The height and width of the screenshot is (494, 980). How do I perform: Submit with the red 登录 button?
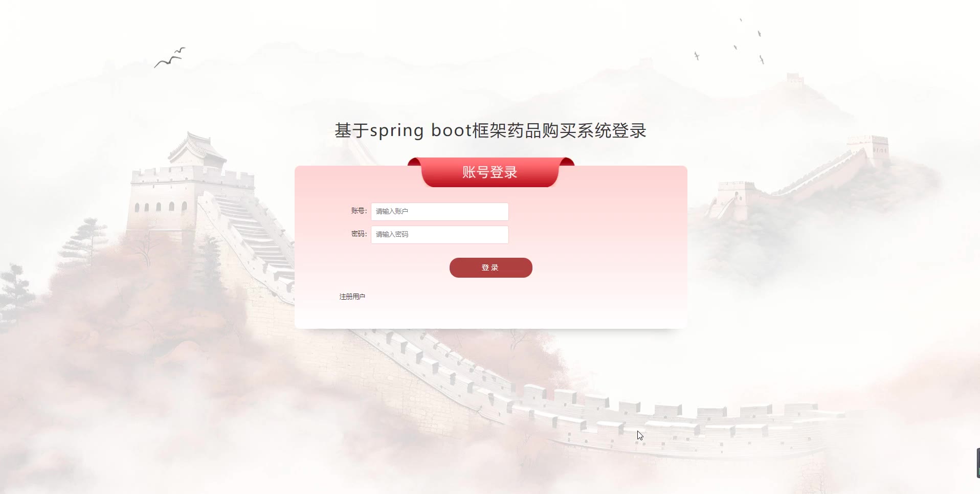(491, 267)
